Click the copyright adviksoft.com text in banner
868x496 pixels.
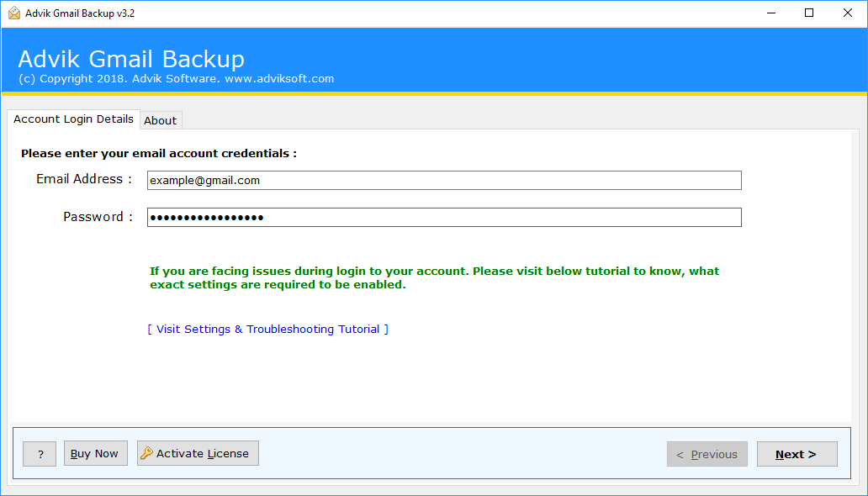click(x=176, y=79)
